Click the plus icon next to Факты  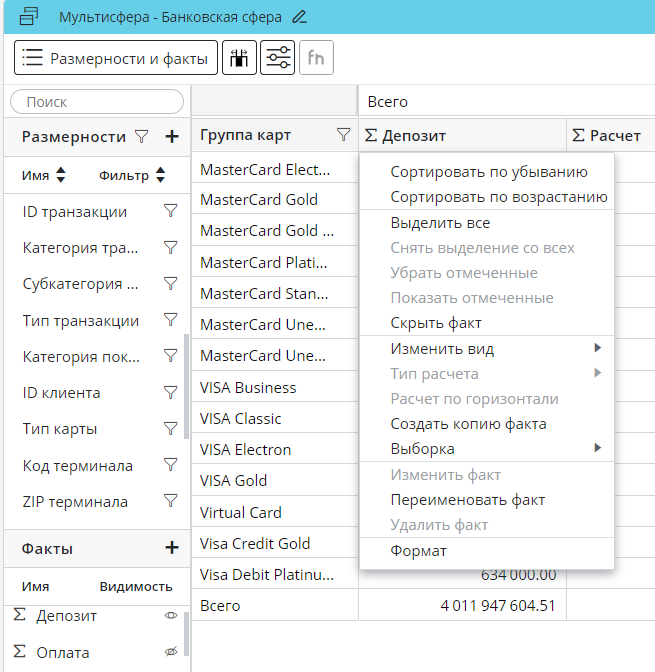tap(171, 548)
